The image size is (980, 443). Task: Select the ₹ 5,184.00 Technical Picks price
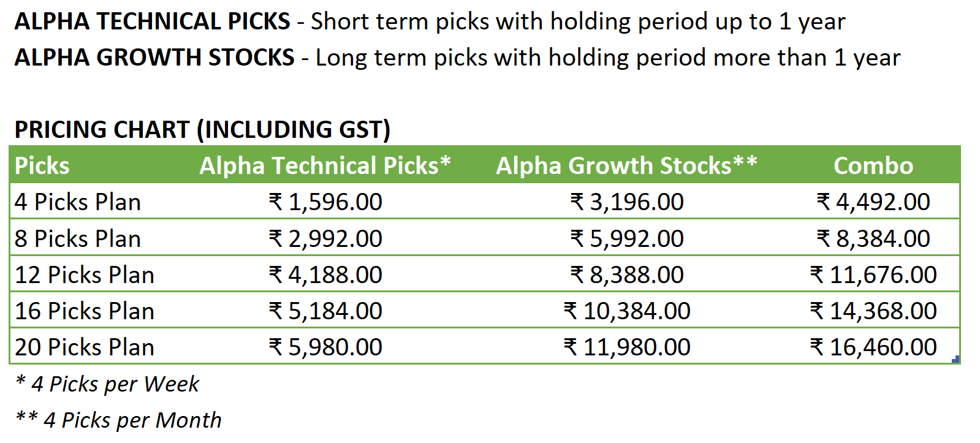tap(325, 311)
